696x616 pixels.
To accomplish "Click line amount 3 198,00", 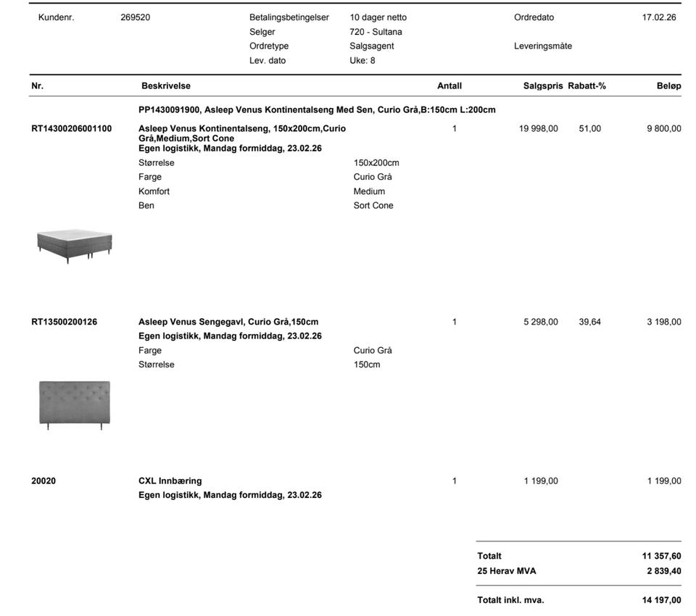I will pos(664,322).
